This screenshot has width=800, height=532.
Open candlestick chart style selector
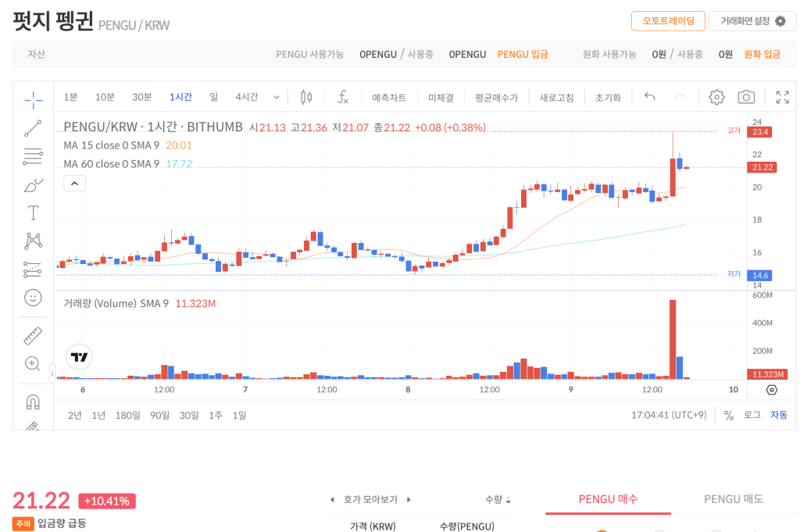pyautogui.click(x=306, y=97)
